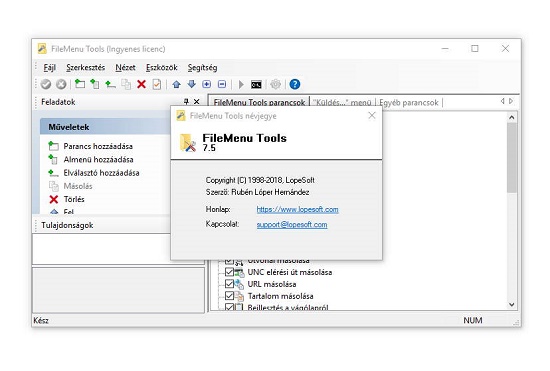
Task: Click the Kész status bar text
Action: [x=41, y=320]
